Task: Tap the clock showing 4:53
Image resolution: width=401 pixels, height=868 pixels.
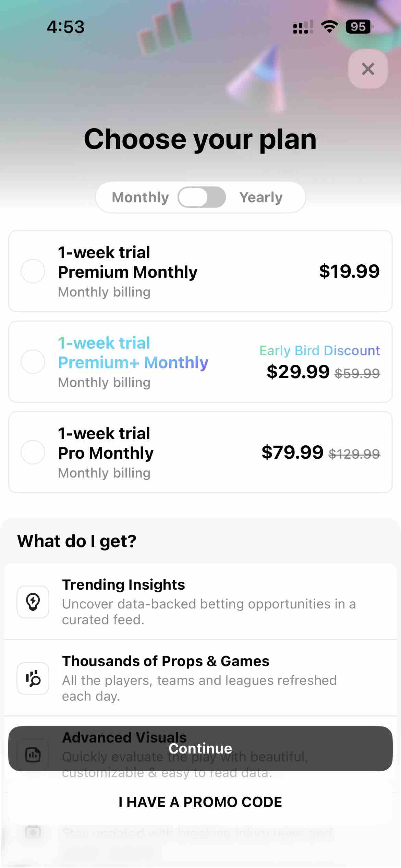Action: tap(65, 27)
